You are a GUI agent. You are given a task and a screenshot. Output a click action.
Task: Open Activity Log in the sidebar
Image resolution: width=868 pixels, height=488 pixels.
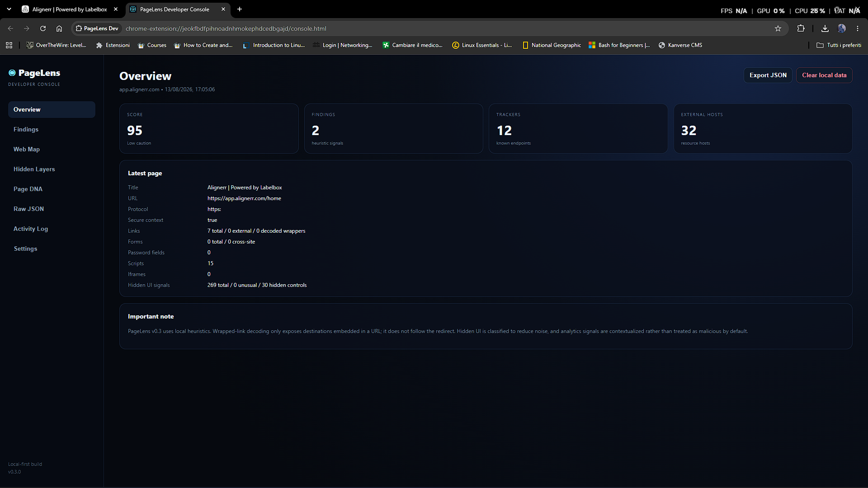coord(52,229)
